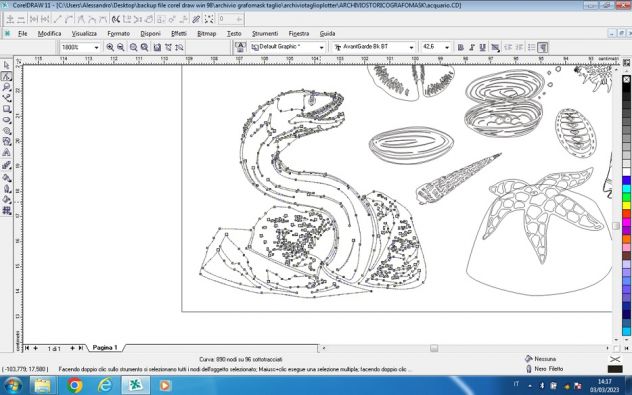The width and height of the screenshot is (632, 395).
Task: Click Zoom To Page icon
Action: click(157, 47)
